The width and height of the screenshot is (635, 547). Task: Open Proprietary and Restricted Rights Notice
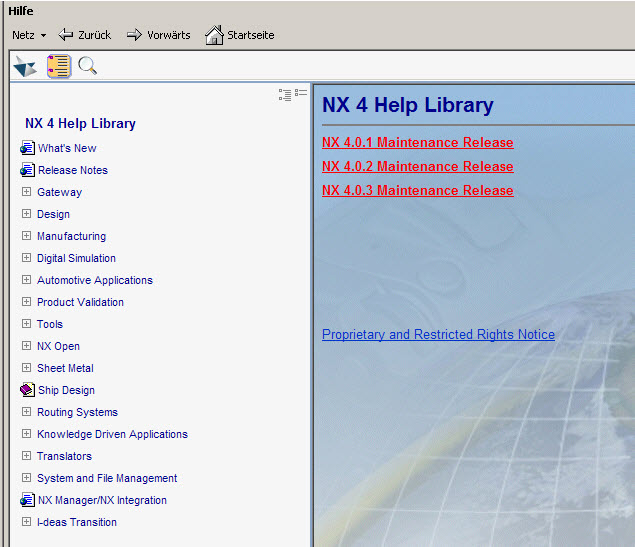(x=439, y=334)
